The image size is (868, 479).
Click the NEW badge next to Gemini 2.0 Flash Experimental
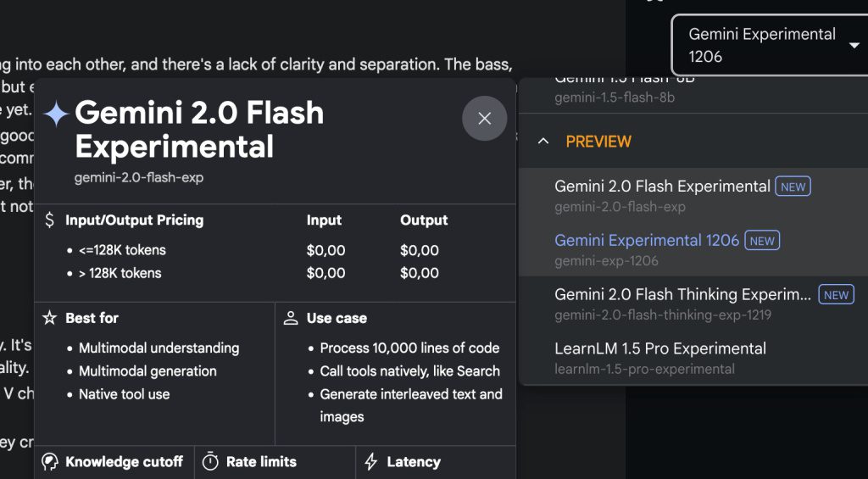(793, 187)
